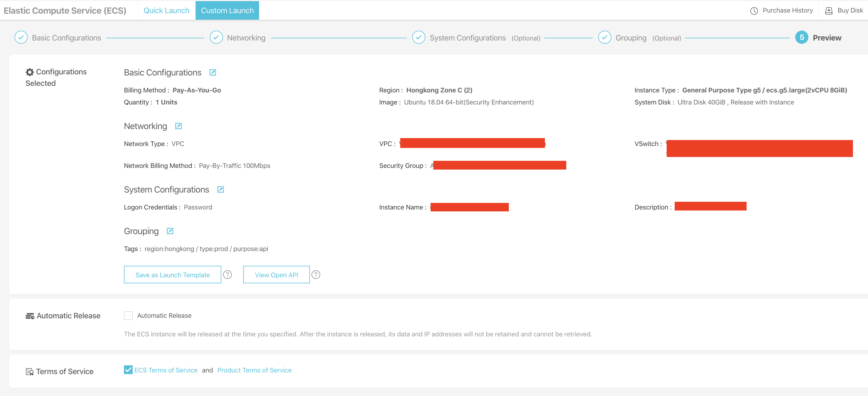
Task: Click edit icon beside Grouping heading
Action: click(x=170, y=231)
